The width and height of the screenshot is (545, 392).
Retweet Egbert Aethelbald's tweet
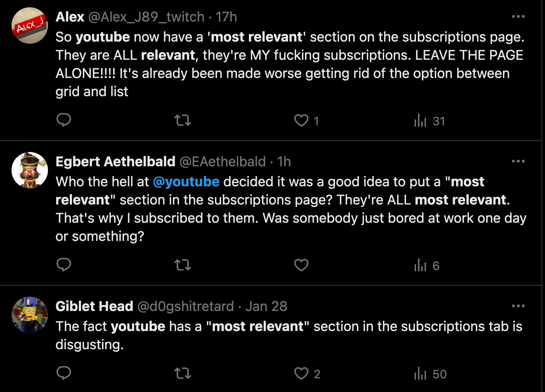[183, 265]
